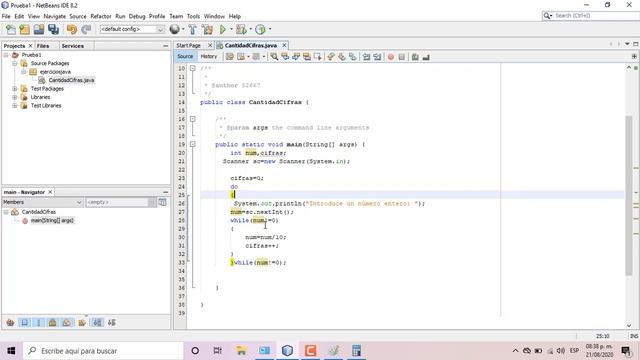Viewport: 640px width, 360px height.
Task: Toggle Show Fields filter in Navigator
Action: (25, 323)
